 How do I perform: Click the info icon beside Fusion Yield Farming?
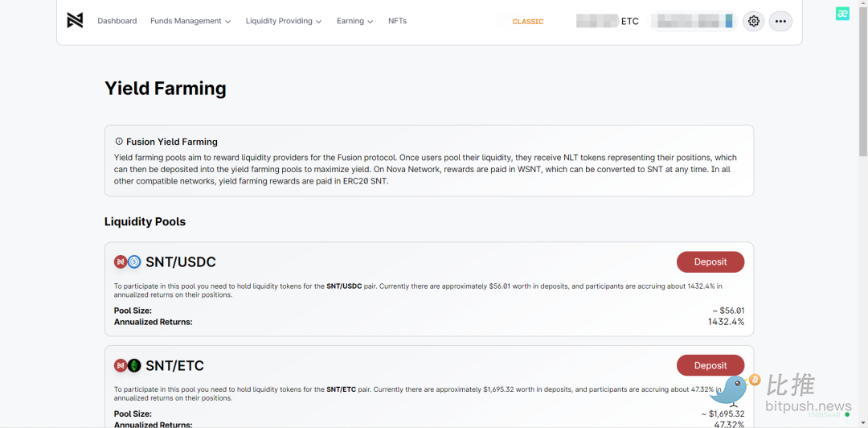(x=118, y=142)
